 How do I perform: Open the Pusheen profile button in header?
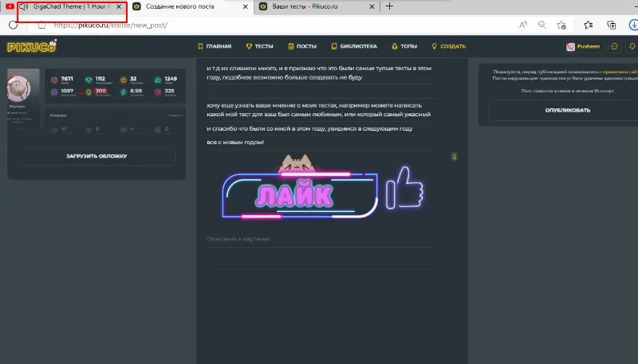click(x=583, y=46)
